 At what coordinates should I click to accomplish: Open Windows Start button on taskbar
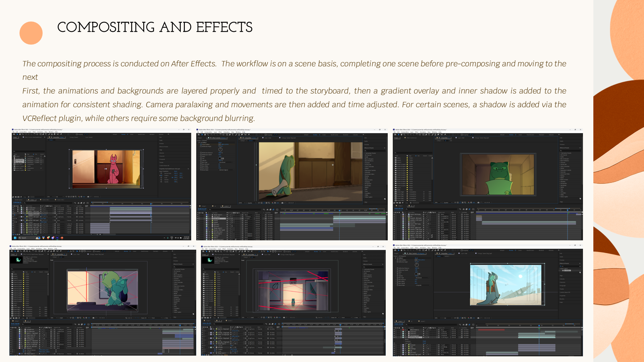click(15, 238)
